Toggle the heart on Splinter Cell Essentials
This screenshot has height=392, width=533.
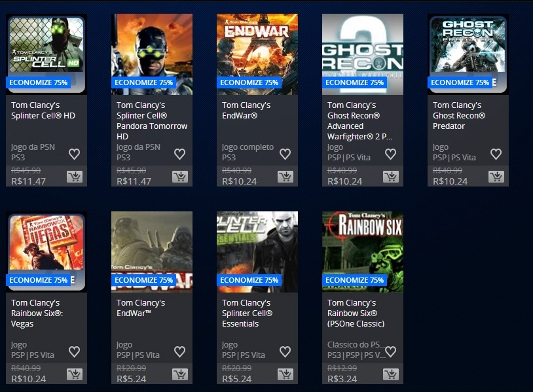click(285, 351)
